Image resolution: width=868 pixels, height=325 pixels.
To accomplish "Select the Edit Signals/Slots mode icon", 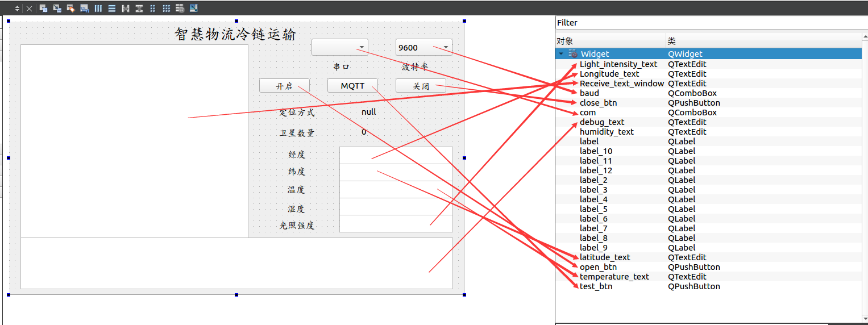I will (57, 9).
